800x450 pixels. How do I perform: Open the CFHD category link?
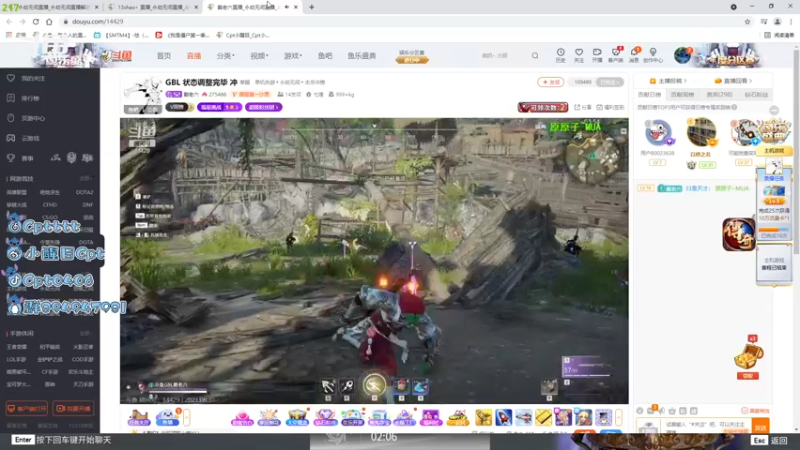[x=50, y=205]
